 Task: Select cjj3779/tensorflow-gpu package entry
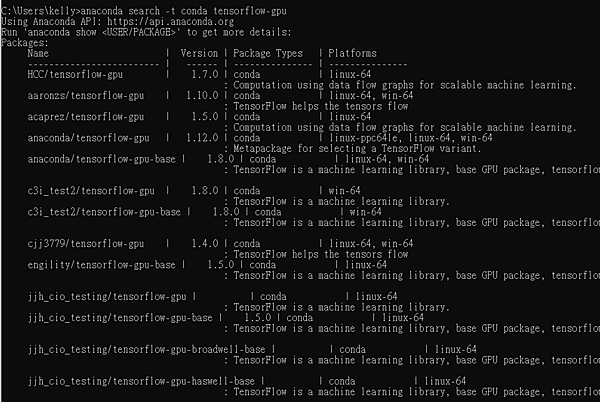[86, 244]
